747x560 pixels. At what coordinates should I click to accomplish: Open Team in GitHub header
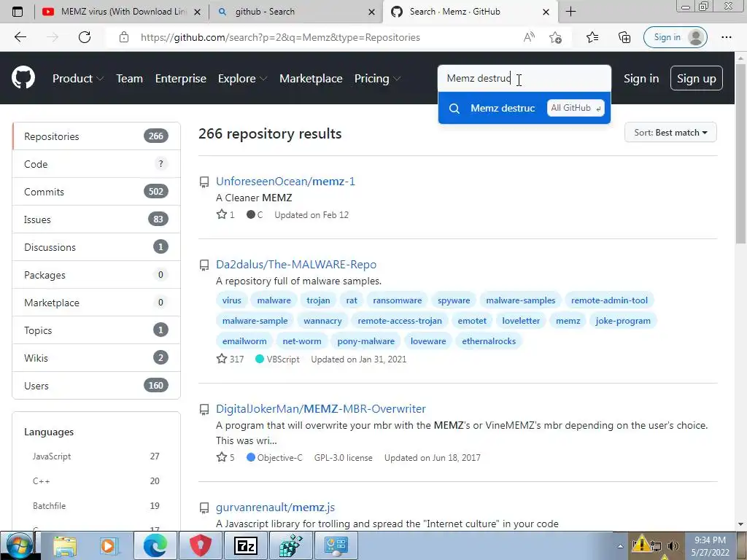click(x=130, y=79)
